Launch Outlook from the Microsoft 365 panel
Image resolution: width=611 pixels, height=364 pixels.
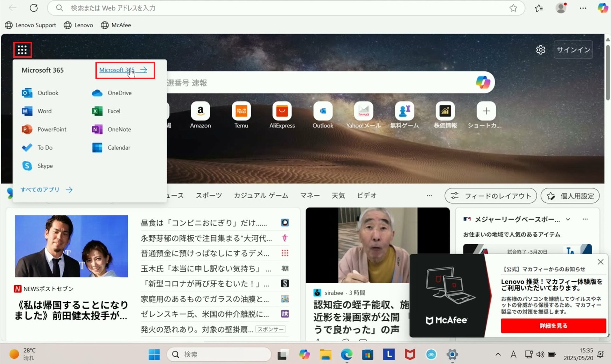40,93
